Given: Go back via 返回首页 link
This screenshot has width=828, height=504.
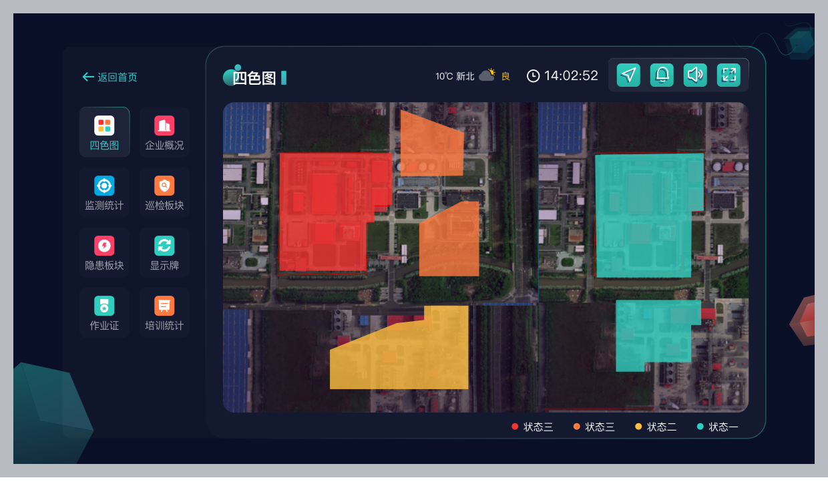Looking at the screenshot, I should (110, 77).
